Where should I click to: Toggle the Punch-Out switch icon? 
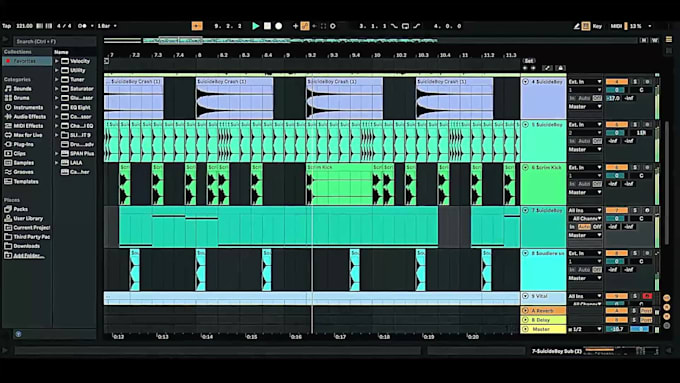[x=417, y=26]
